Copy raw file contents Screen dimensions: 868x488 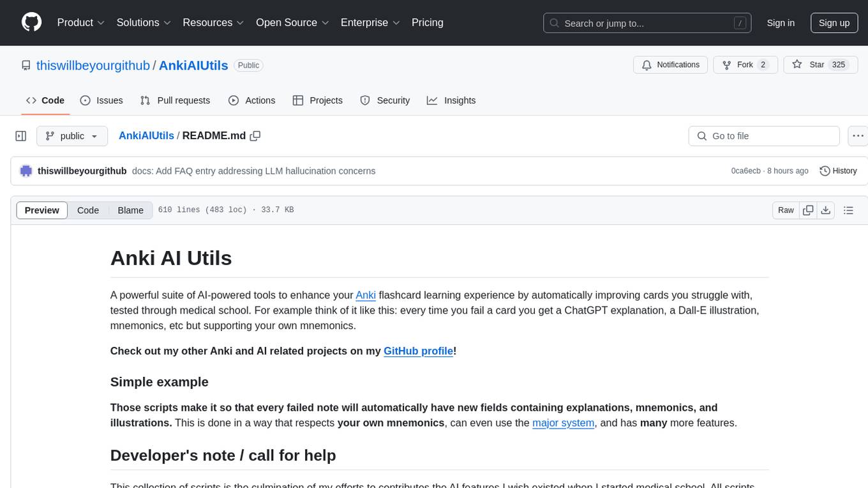tap(808, 210)
